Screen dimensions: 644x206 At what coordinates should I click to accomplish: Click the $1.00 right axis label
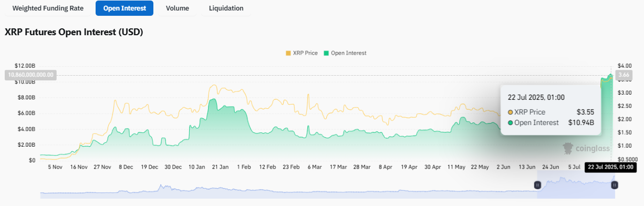625,146
